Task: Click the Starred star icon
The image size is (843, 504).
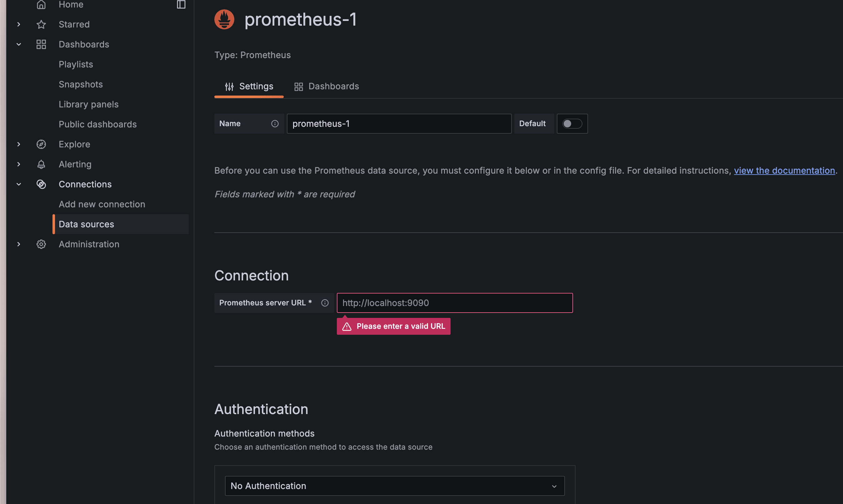Action: (41, 24)
